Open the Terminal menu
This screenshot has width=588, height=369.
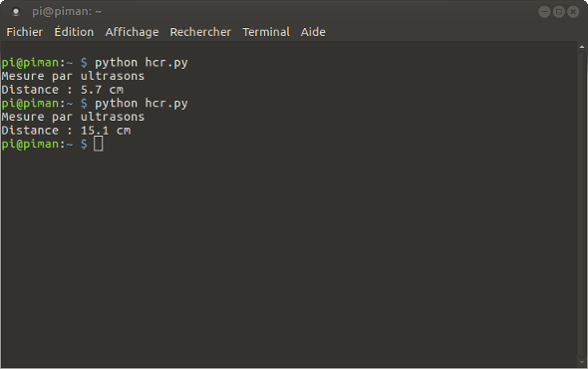(266, 32)
